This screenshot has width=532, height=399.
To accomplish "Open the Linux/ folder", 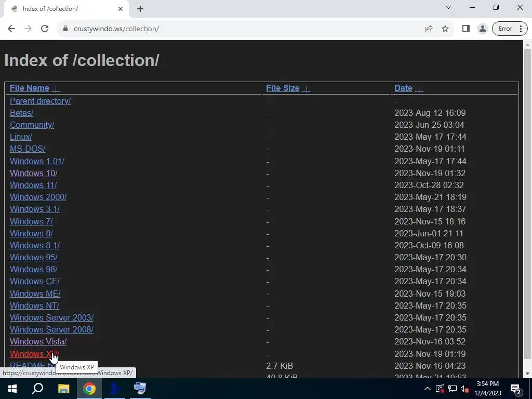I will coord(21,137).
